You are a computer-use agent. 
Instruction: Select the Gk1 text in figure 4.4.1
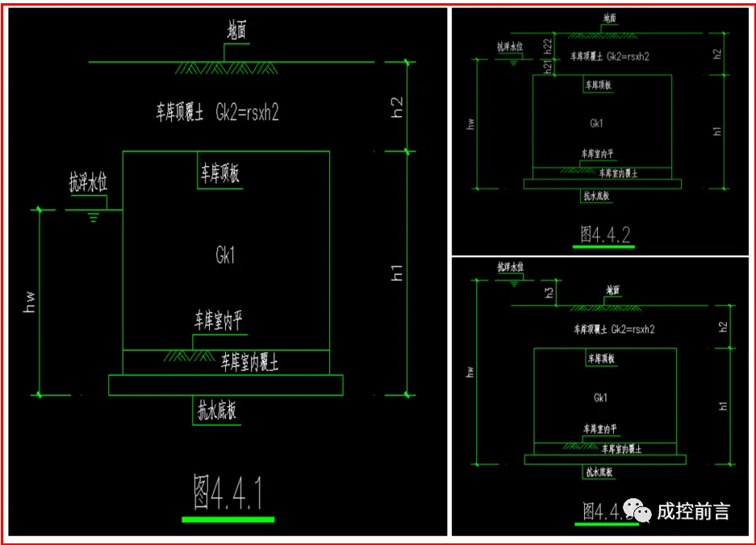[225, 255]
